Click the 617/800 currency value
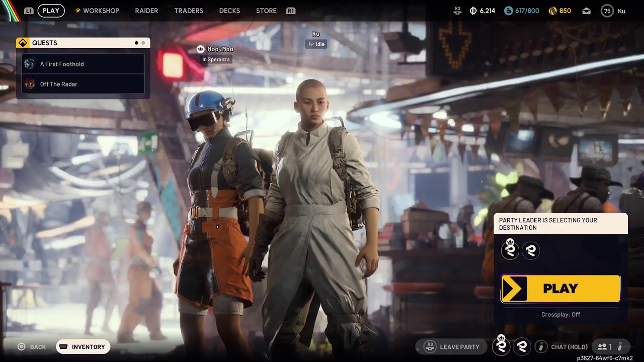This screenshot has height=362, width=644. click(527, 11)
